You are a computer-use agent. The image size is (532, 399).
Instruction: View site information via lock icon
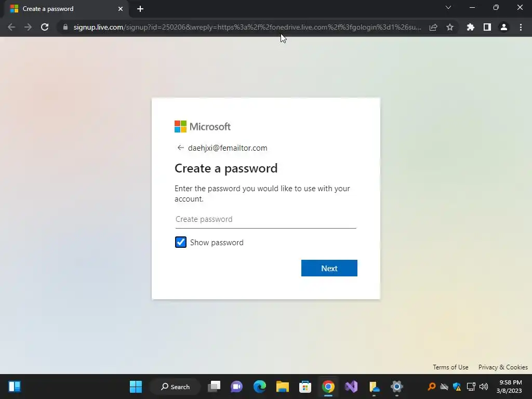click(x=65, y=27)
